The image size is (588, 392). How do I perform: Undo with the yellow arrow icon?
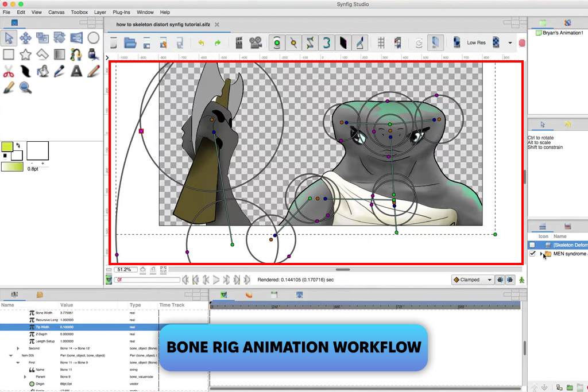point(202,42)
